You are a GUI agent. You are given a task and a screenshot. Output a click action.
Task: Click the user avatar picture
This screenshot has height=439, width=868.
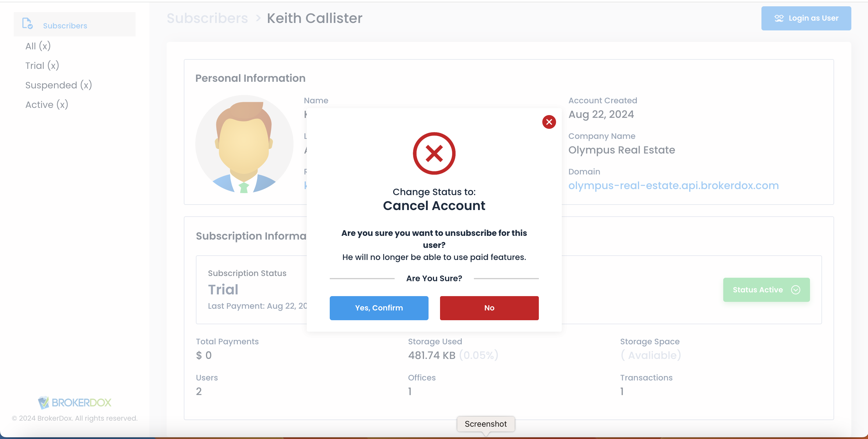[x=244, y=144]
